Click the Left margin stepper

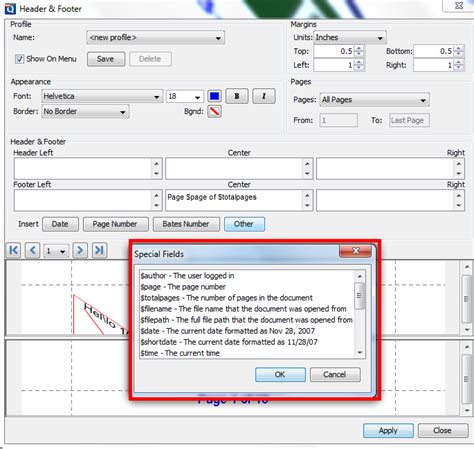pyautogui.click(x=359, y=65)
